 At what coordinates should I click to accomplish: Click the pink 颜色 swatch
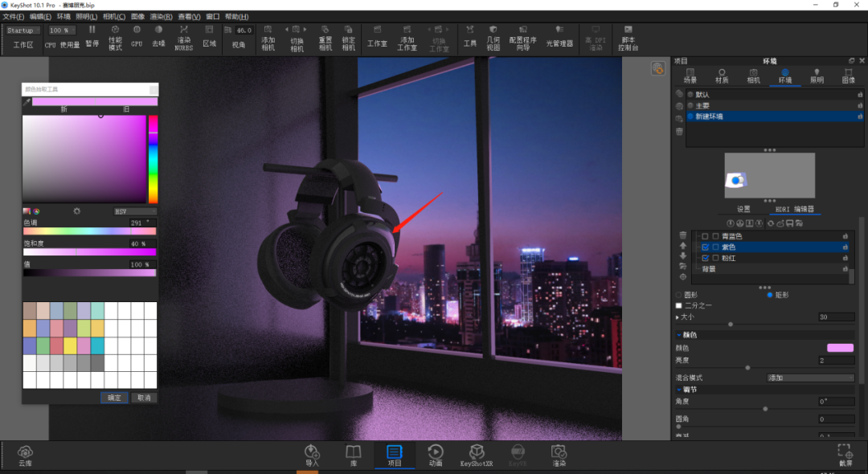tap(841, 348)
